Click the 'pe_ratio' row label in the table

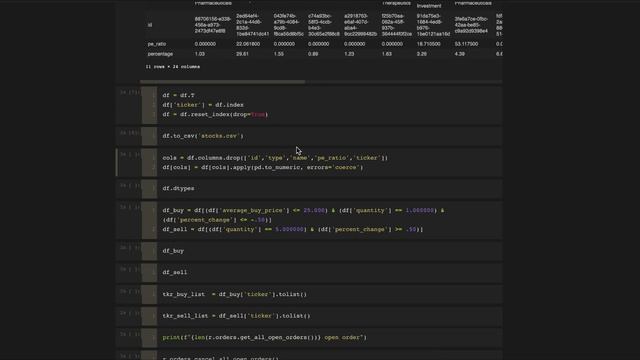tap(157, 44)
